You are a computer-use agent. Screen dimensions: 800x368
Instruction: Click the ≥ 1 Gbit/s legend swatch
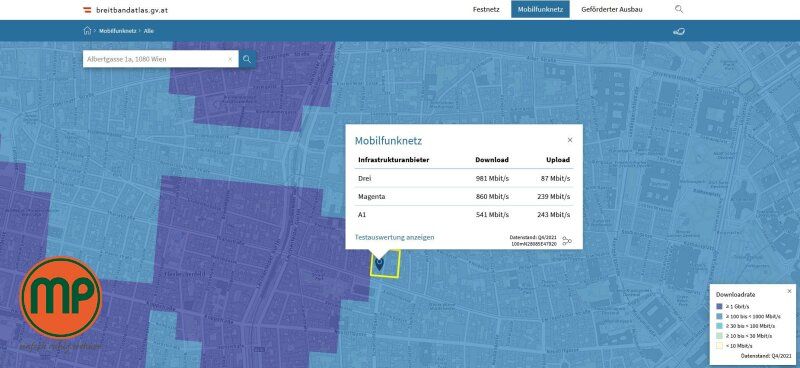point(719,306)
